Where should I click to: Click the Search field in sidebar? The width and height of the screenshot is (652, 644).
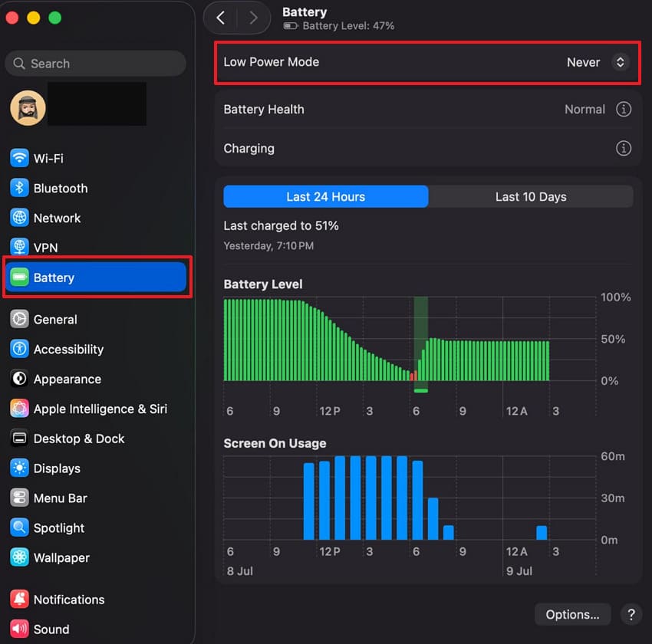96,64
